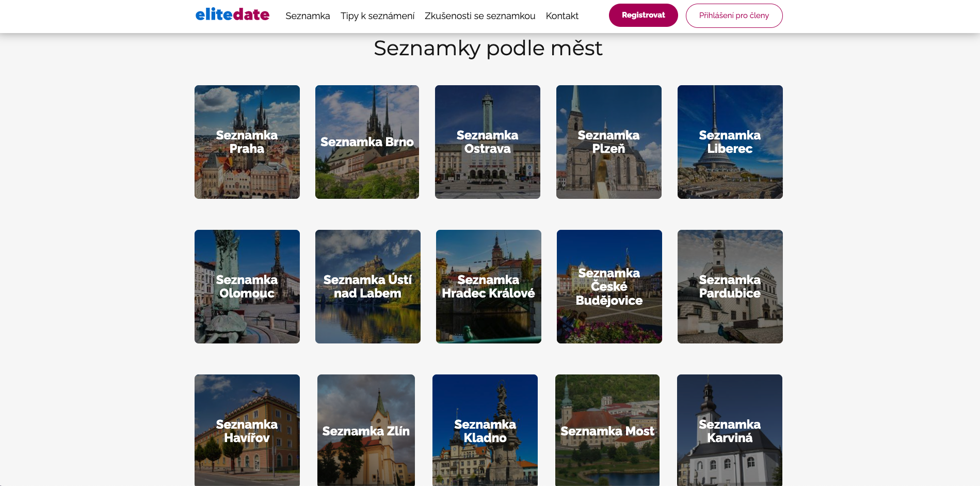Open Seznamka Hradec Králové tile

click(489, 287)
